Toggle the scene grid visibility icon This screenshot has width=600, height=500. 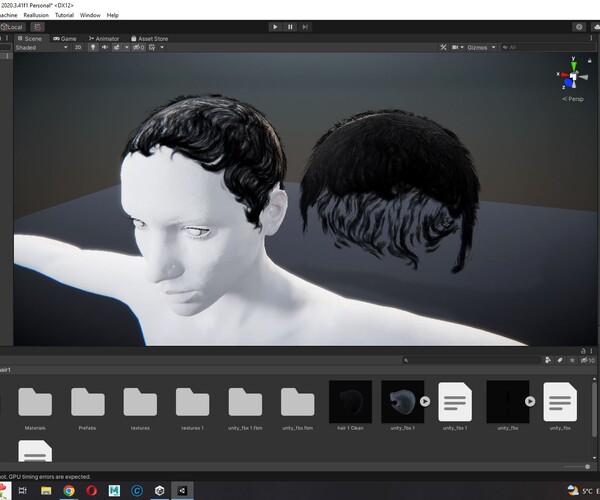coord(152,47)
